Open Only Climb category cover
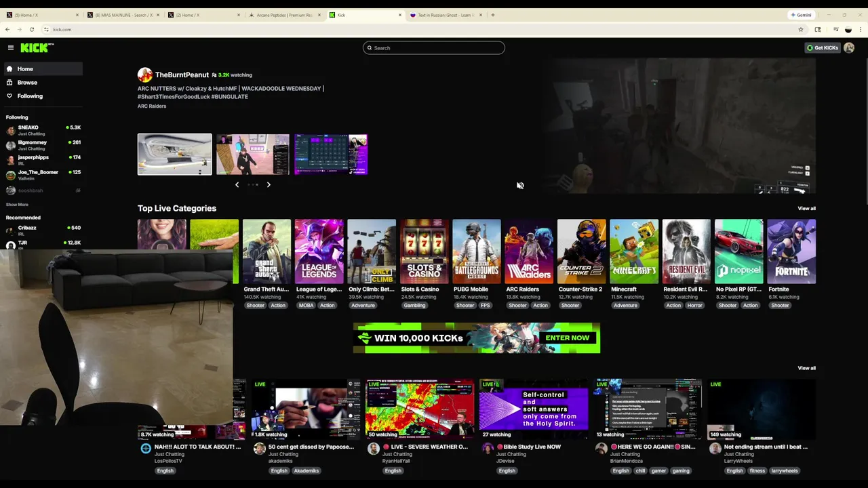 (372, 251)
